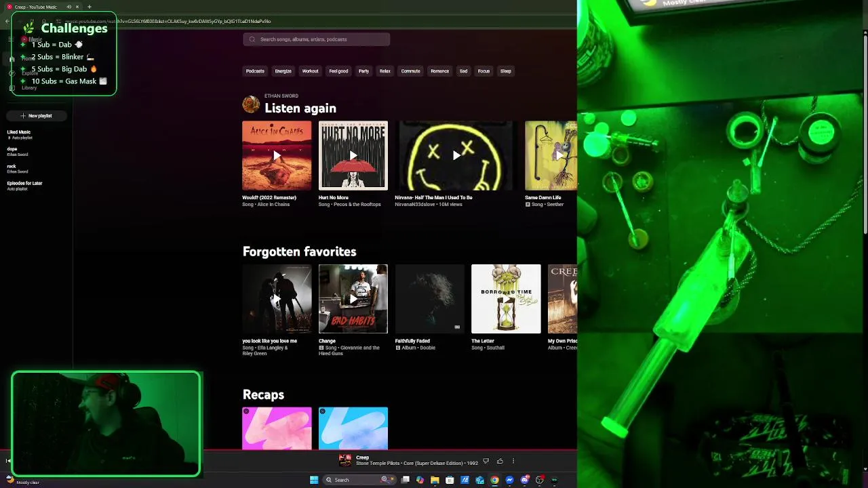Open the three-dot menu in player bar

(x=513, y=461)
